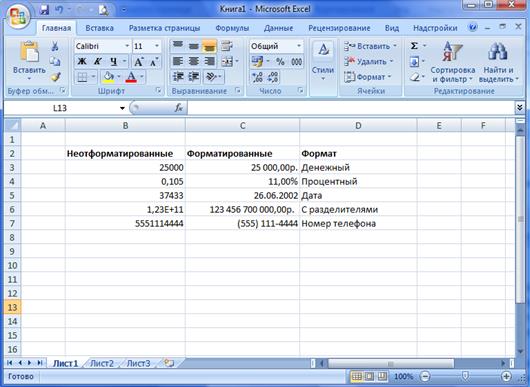Align text to top of cell

pyautogui.click(x=178, y=46)
